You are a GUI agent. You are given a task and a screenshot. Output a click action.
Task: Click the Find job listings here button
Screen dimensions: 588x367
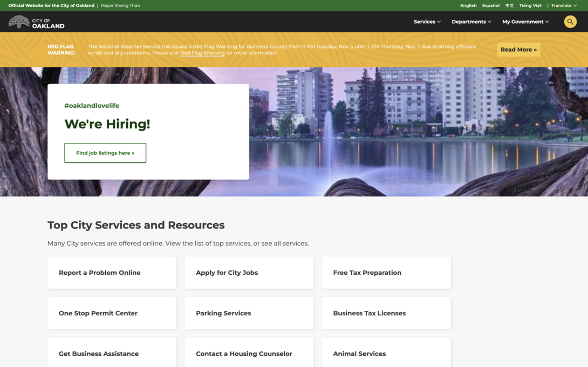105,153
